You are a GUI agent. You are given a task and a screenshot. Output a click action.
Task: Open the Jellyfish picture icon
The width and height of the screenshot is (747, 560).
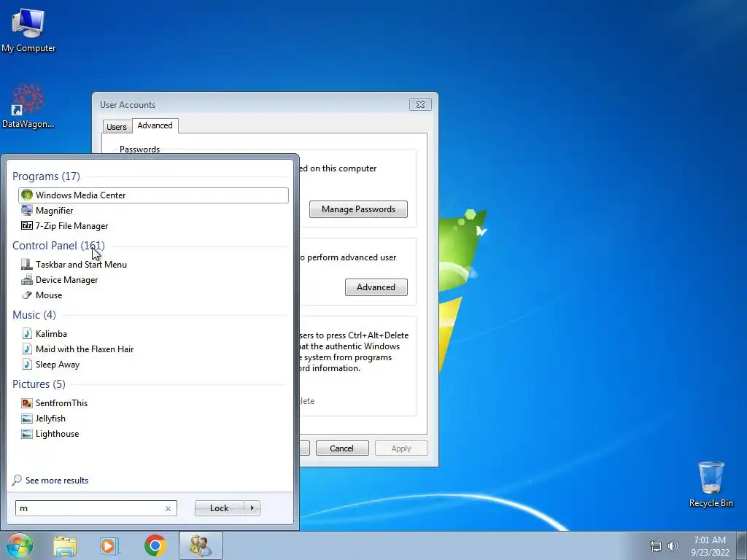[x=27, y=418]
